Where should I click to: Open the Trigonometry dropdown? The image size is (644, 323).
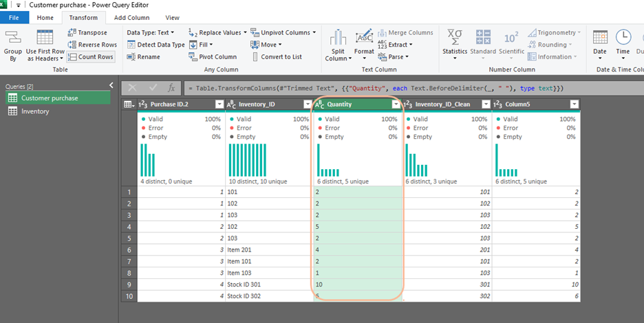pyautogui.click(x=554, y=32)
